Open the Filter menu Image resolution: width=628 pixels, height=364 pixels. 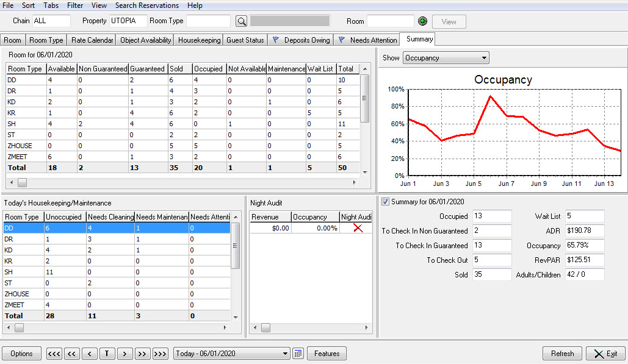[75, 5]
